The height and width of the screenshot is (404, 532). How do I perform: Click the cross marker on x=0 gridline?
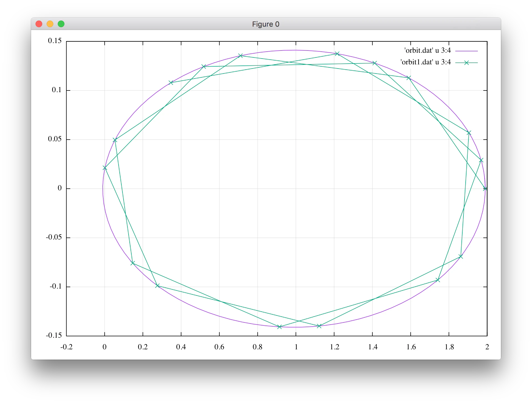pos(105,168)
